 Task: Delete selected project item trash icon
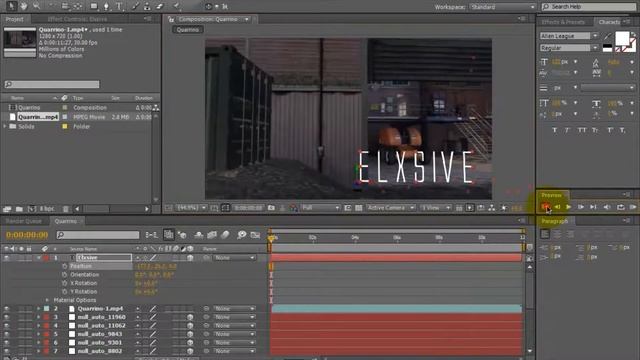[x=66, y=209]
